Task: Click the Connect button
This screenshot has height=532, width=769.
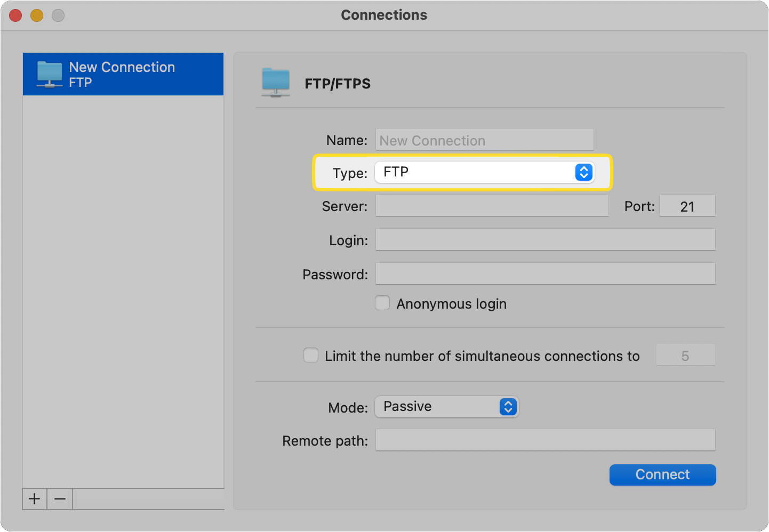Action: click(x=662, y=474)
